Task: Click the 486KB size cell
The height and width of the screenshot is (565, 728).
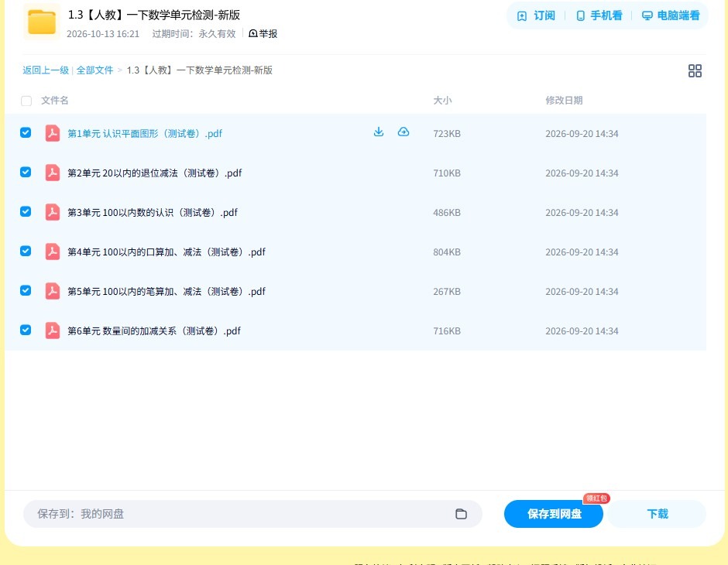Action: [x=447, y=212]
